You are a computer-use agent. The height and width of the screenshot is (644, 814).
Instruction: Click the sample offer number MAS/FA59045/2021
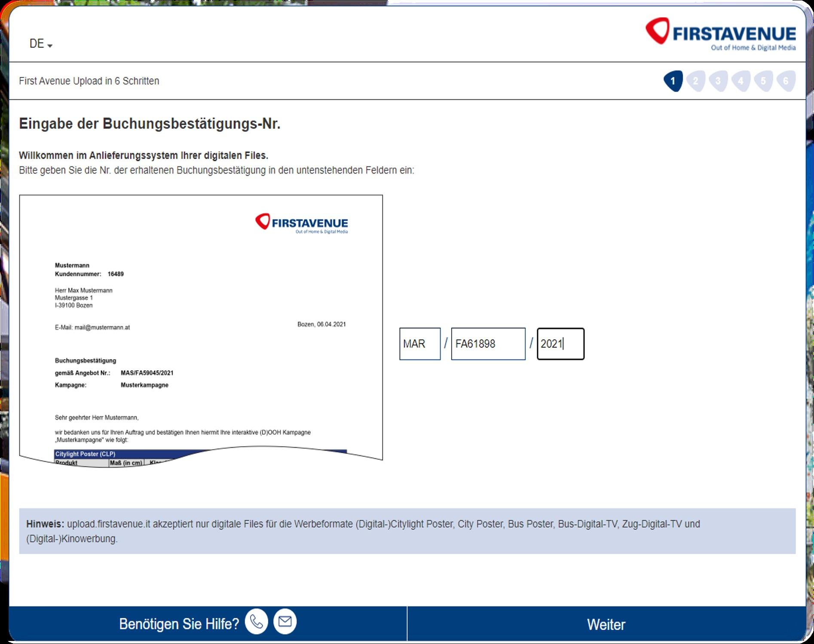147,373
